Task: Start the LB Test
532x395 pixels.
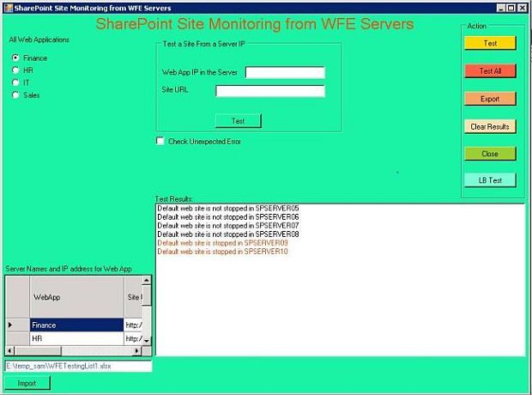Action: pyautogui.click(x=490, y=180)
